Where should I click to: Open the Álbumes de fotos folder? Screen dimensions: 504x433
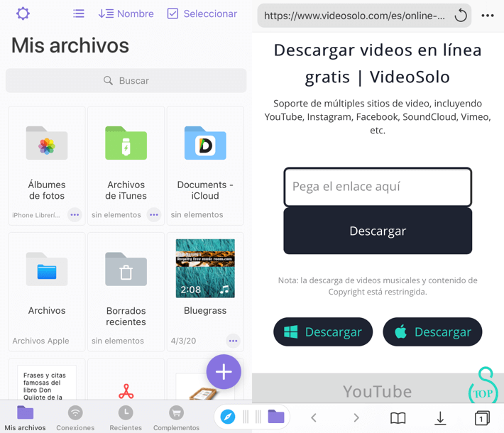point(47,165)
